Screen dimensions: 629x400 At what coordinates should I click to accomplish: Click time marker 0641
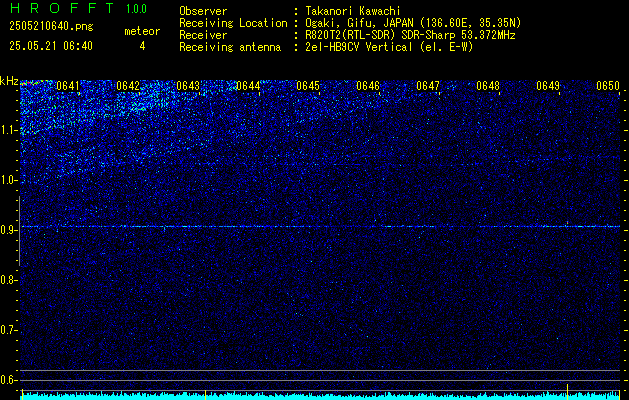(68, 86)
